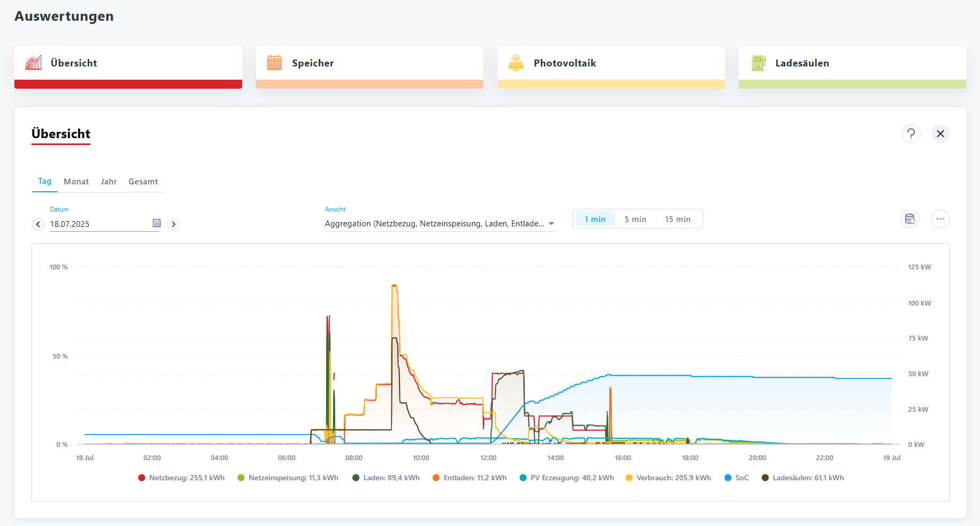Expand the Ansicht Aggregation dropdown
This screenshot has width=980, height=526.
[441, 224]
